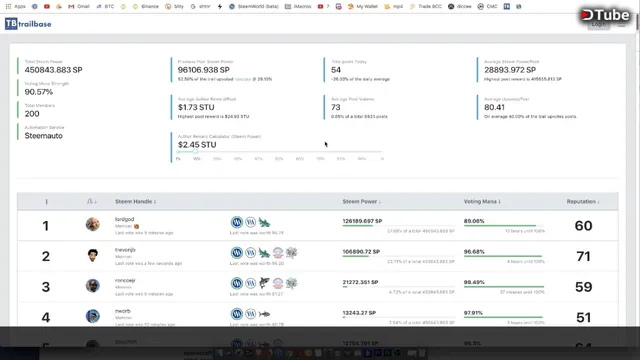Screen dimensions: 640x360
Task: Click roncoejr's pink clam badge
Action: pyautogui.click(x=278, y=283)
